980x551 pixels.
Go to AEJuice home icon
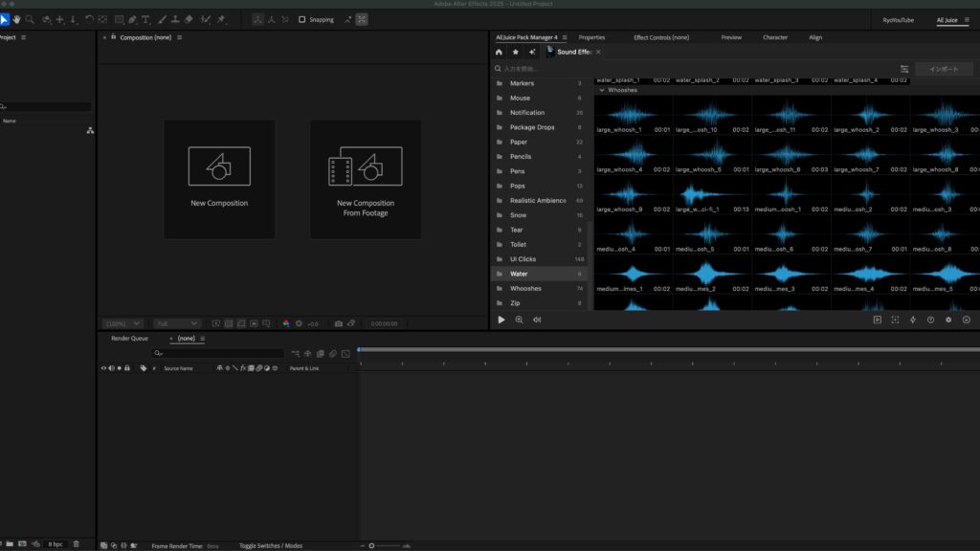(x=499, y=52)
